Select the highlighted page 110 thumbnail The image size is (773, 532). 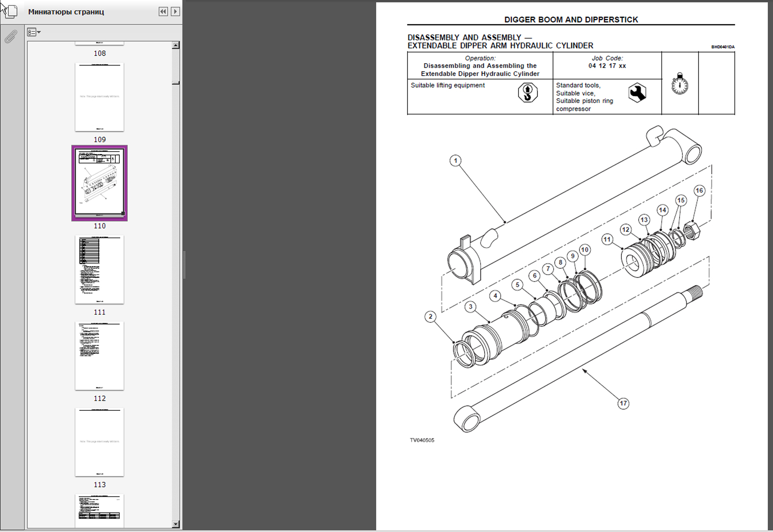99,183
